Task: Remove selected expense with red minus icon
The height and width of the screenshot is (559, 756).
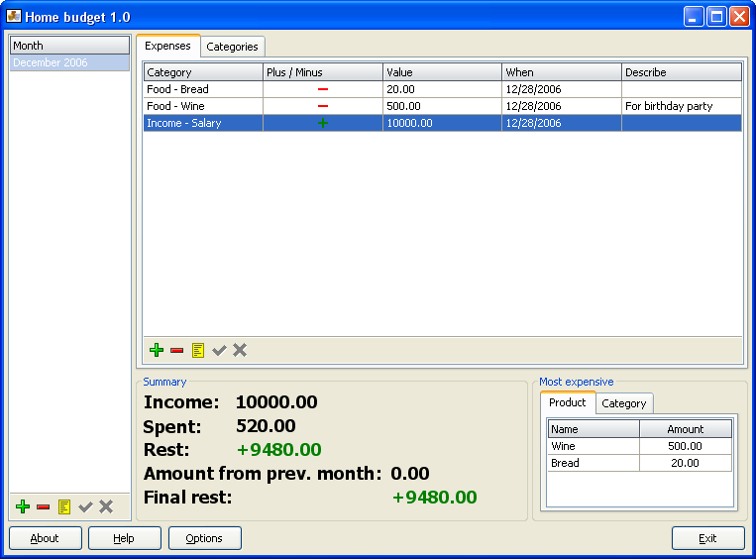Action: 176,350
